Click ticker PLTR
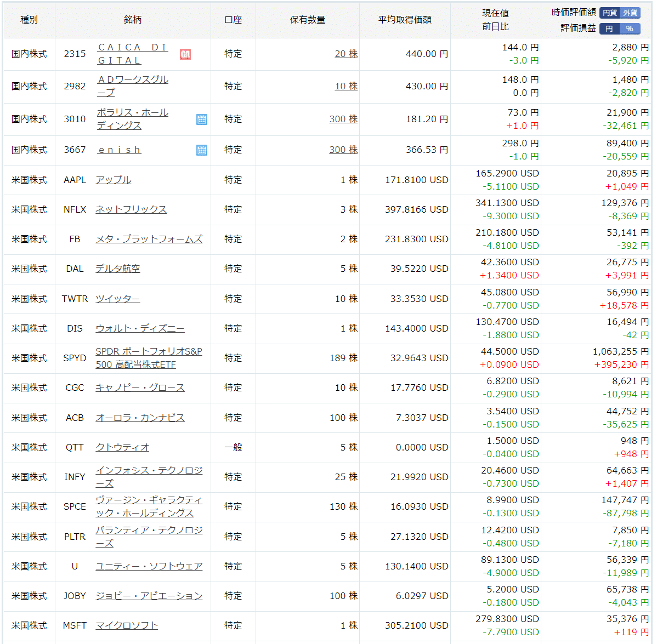The width and height of the screenshot is (657, 644). coord(75,537)
